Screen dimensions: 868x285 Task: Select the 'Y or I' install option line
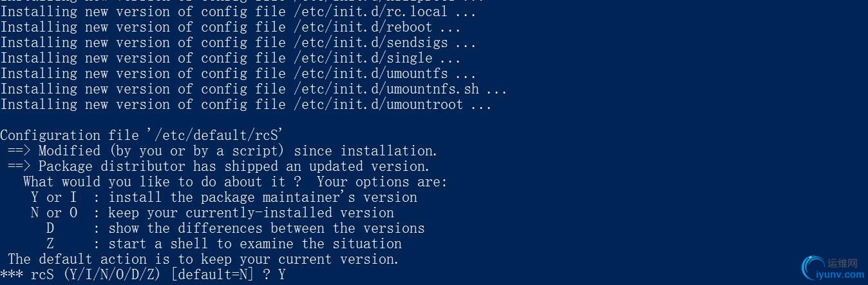pyautogui.click(x=224, y=197)
